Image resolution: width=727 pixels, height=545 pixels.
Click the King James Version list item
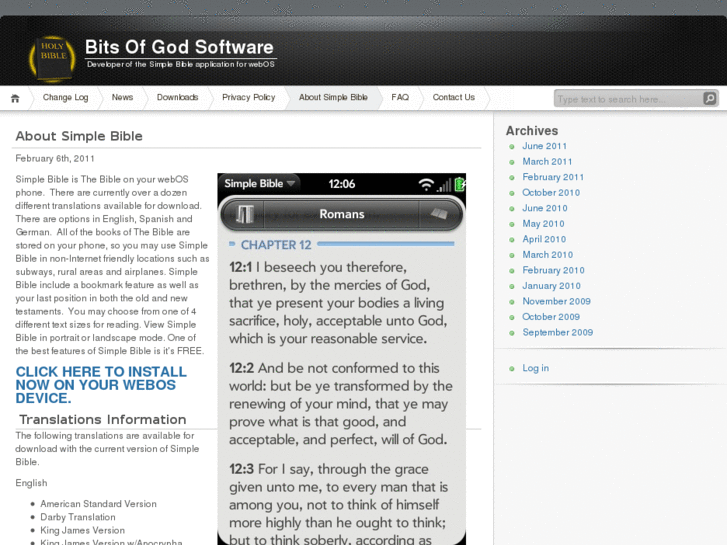83,530
